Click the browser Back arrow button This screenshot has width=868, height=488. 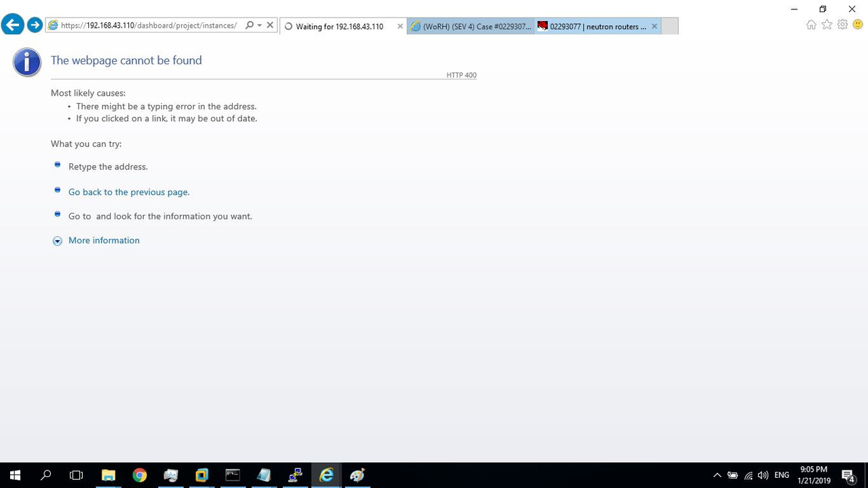pyautogui.click(x=12, y=25)
